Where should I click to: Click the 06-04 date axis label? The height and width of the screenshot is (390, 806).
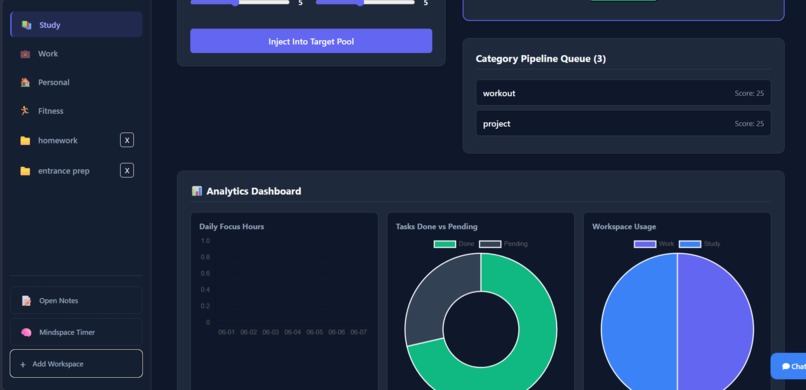click(292, 332)
